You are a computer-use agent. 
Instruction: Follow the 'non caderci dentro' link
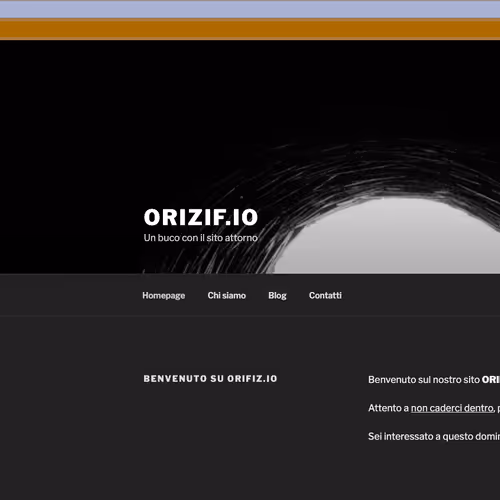point(452,408)
